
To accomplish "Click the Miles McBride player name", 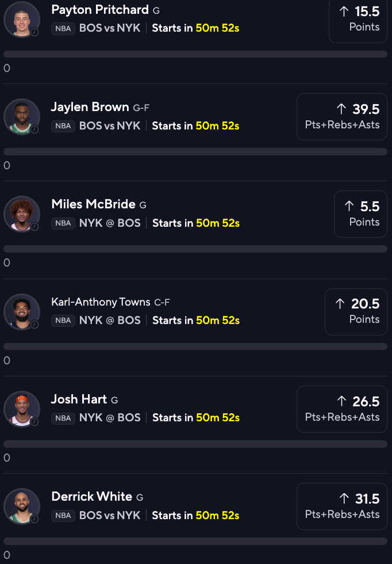I will click(94, 204).
